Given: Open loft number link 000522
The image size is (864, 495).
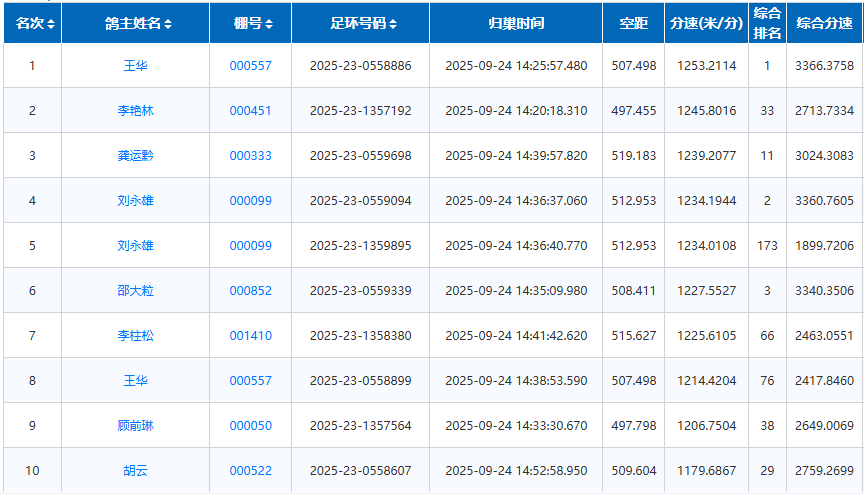Looking at the screenshot, I should click(250, 471).
